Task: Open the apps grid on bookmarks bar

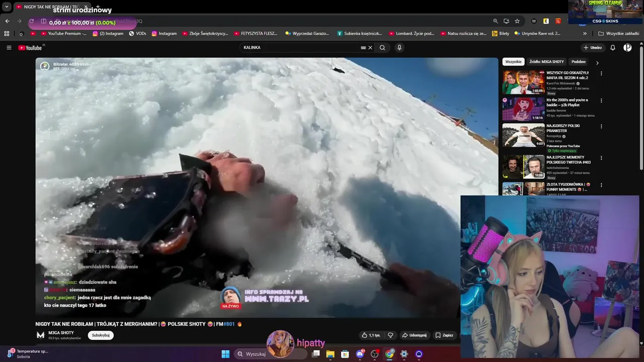Action: point(7,34)
